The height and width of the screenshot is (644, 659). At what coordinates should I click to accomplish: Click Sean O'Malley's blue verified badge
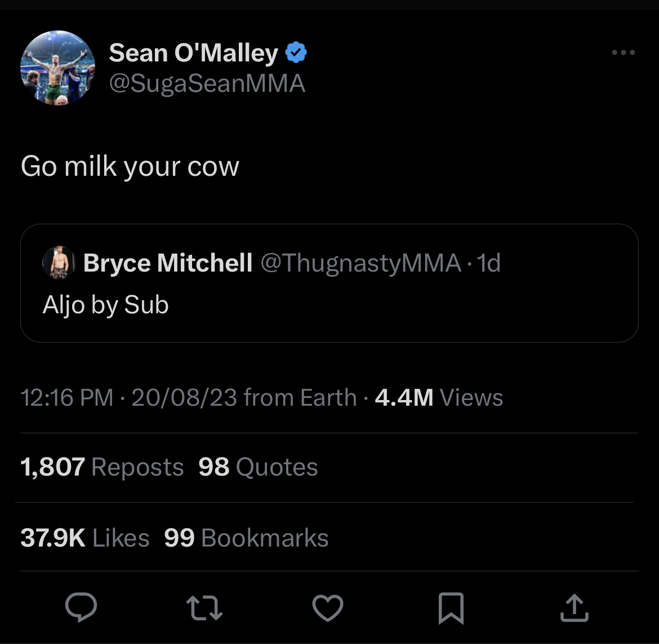296,53
